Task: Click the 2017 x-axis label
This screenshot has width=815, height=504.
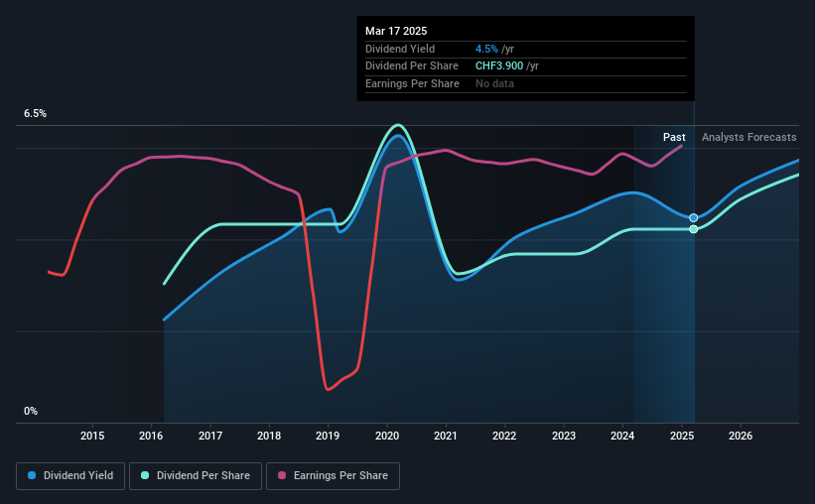Action: click(210, 436)
